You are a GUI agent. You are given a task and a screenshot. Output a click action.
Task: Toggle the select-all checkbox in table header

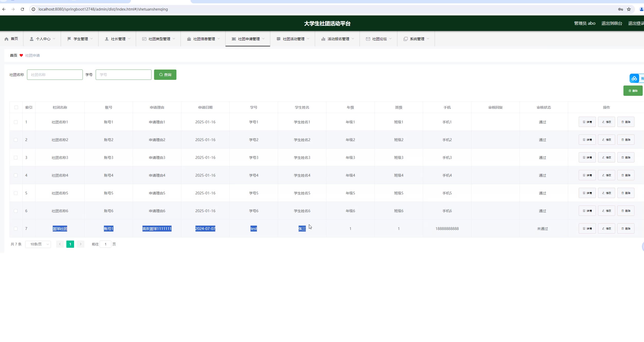(x=16, y=107)
